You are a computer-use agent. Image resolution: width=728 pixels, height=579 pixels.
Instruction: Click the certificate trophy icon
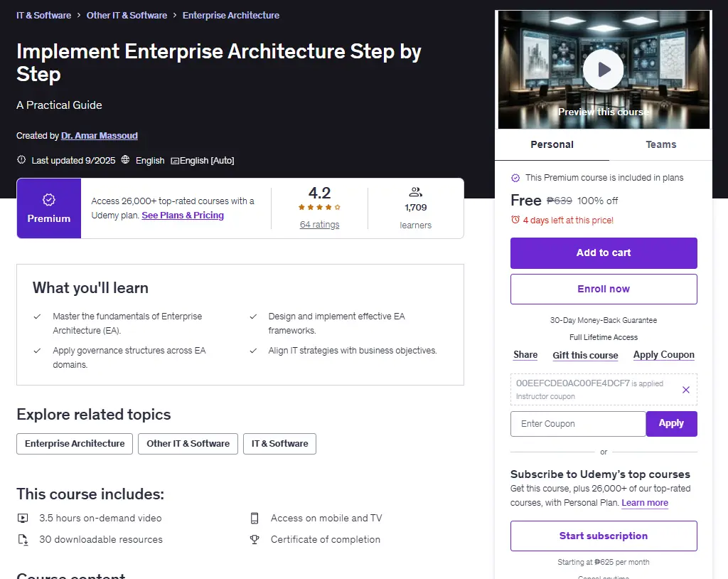point(255,539)
